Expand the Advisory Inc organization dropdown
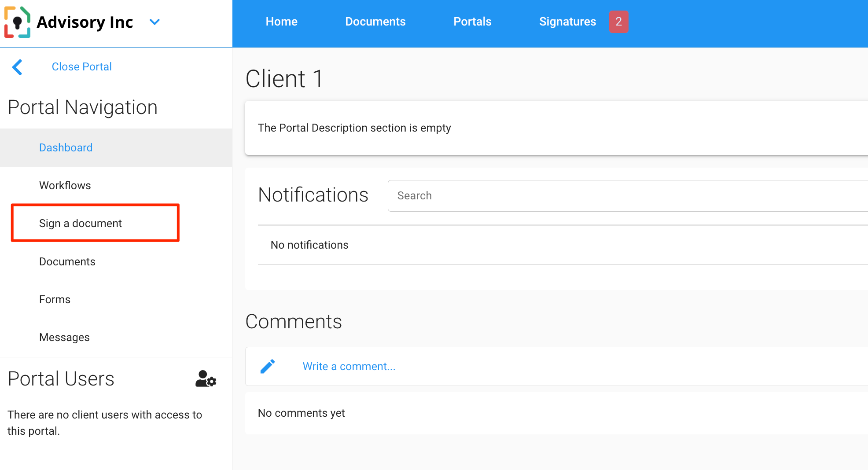 pos(154,22)
